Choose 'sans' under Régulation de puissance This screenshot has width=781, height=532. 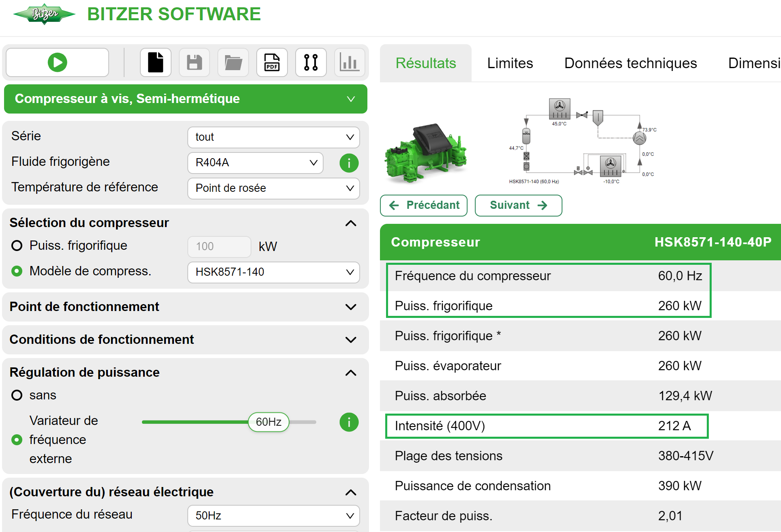(17, 395)
